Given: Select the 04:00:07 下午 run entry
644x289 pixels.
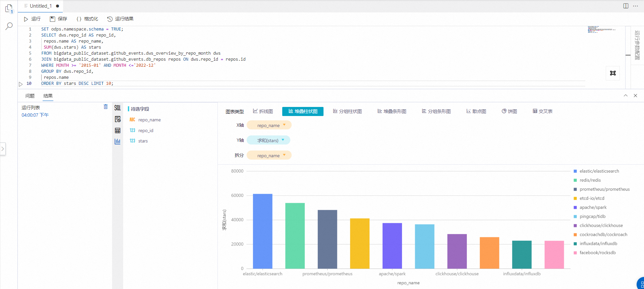Looking at the screenshot, I should pos(35,115).
